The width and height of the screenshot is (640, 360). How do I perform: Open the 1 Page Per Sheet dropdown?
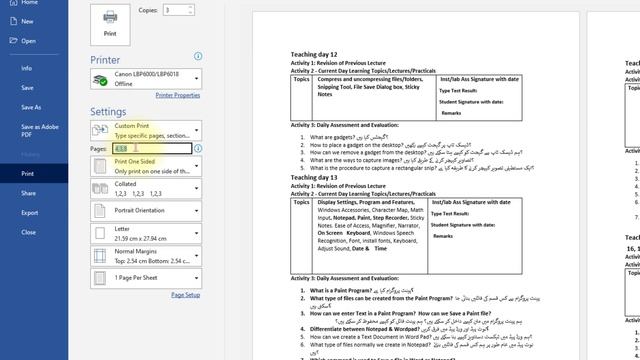(146, 278)
